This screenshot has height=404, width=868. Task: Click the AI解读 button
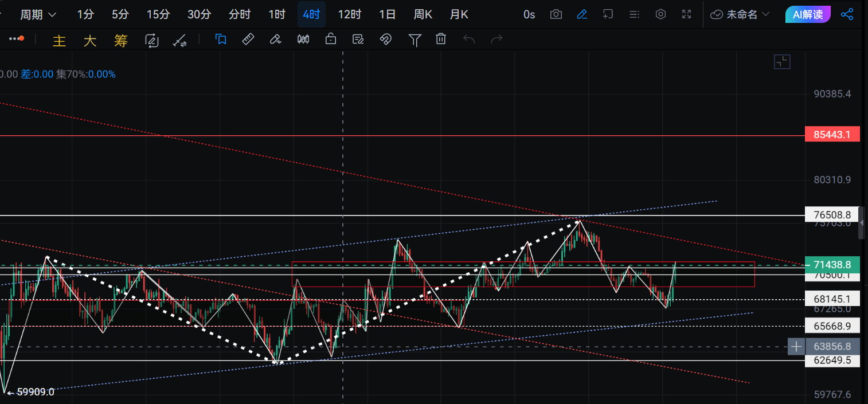pos(807,14)
